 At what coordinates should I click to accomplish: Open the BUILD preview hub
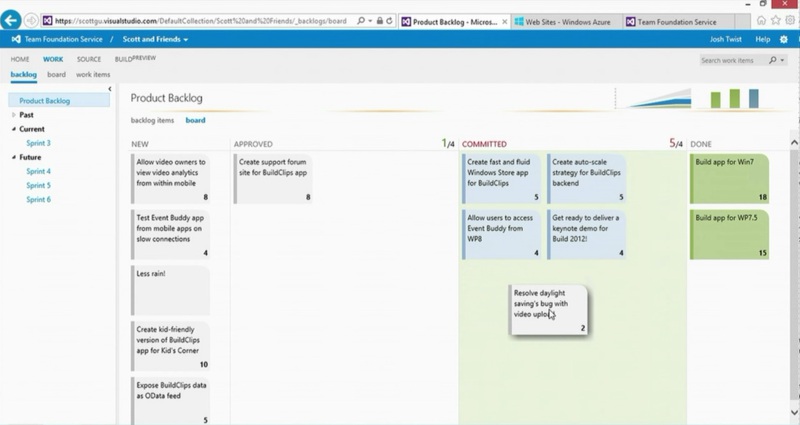(135, 59)
